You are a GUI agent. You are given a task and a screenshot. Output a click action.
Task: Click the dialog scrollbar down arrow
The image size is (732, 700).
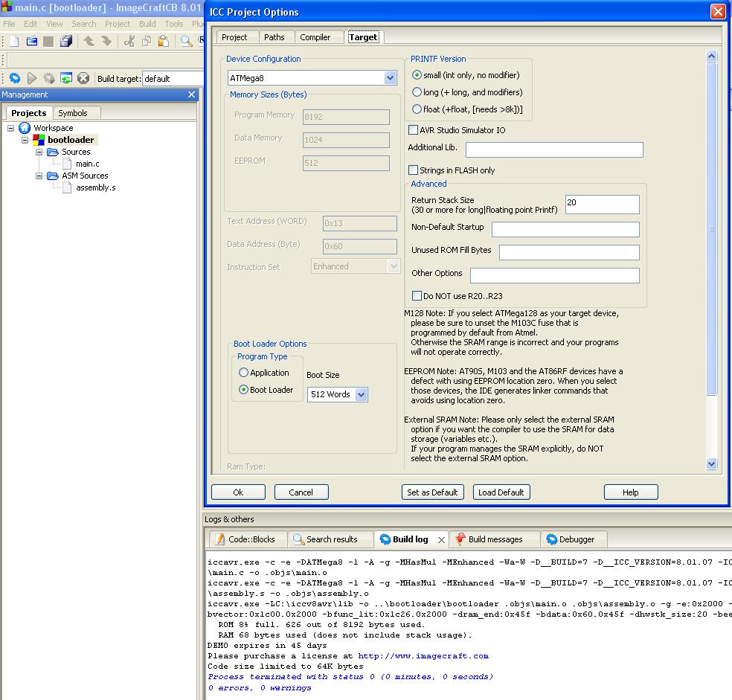[x=711, y=463]
